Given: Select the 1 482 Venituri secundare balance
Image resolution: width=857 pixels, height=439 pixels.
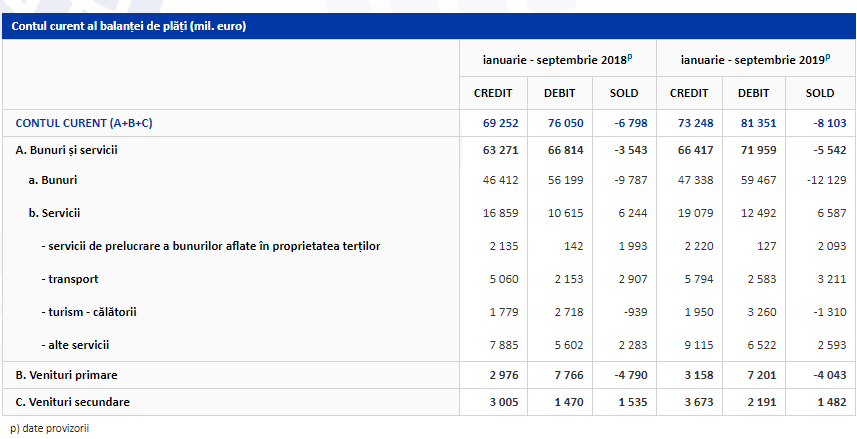Looking at the screenshot, I should [x=832, y=402].
